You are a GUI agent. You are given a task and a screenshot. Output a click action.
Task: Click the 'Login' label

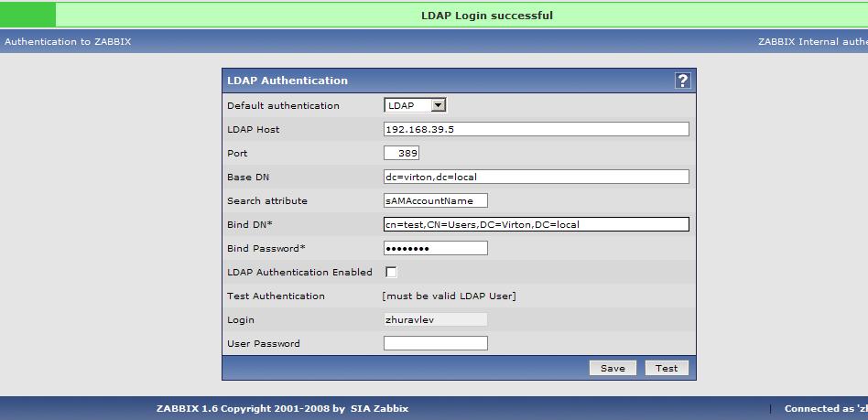coord(240,320)
